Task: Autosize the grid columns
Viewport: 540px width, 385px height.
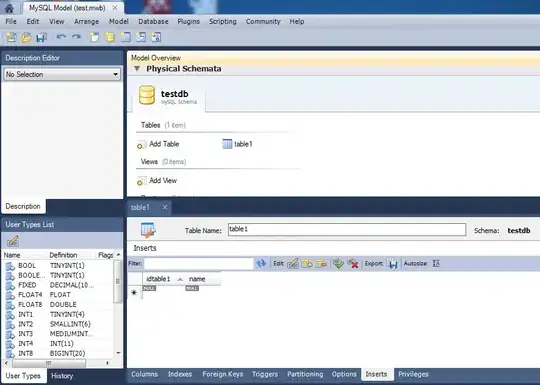Action: point(436,263)
